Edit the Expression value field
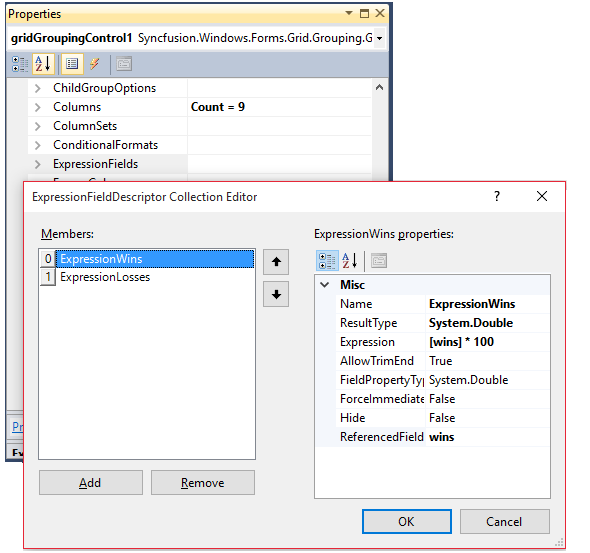The width and height of the screenshot is (590, 553). point(488,342)
